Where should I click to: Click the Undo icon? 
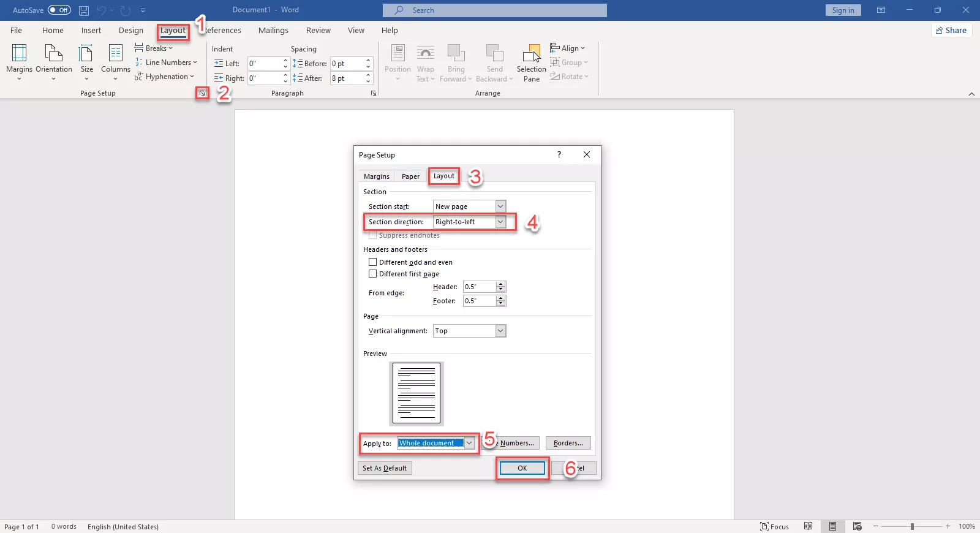click(102, 10)
